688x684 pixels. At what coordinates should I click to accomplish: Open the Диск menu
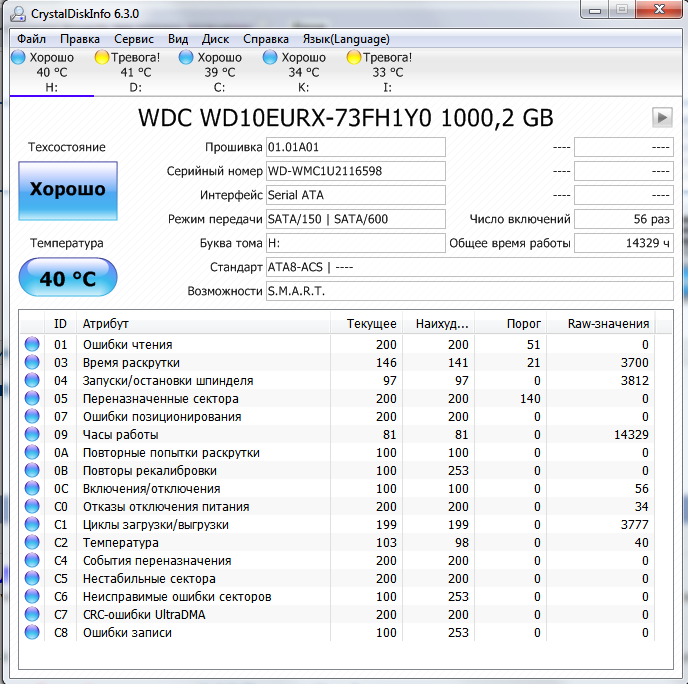(x=215, y=39)
